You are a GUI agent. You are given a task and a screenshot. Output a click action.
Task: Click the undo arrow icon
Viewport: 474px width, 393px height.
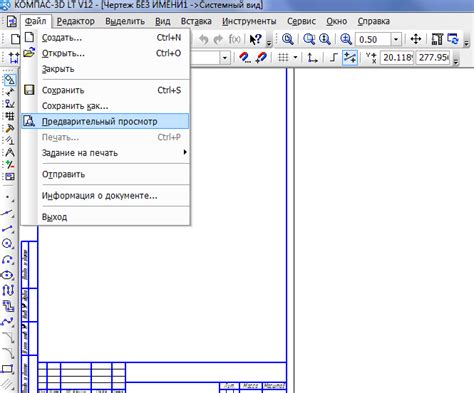coord(203,39)
